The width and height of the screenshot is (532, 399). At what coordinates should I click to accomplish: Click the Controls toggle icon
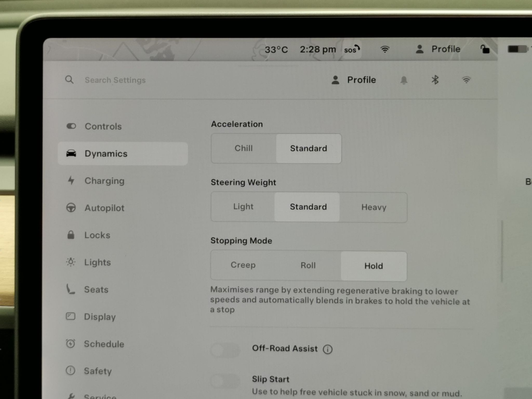(71, 126)
